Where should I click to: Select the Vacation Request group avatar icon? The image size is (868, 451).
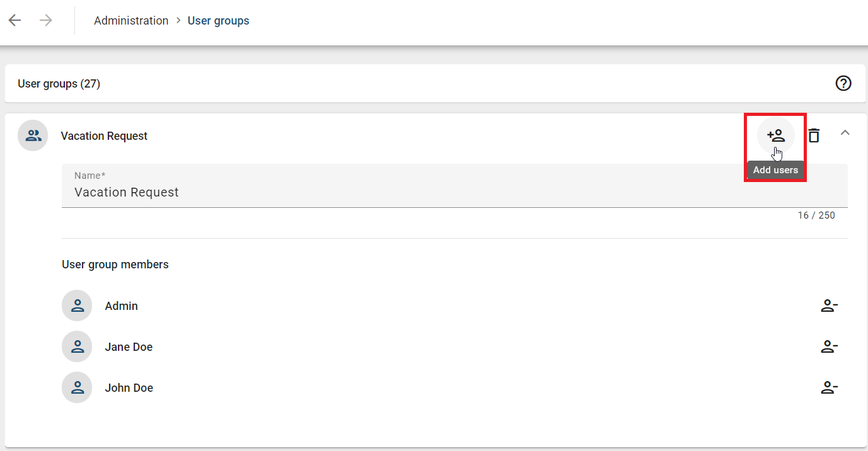pos(33,135)
